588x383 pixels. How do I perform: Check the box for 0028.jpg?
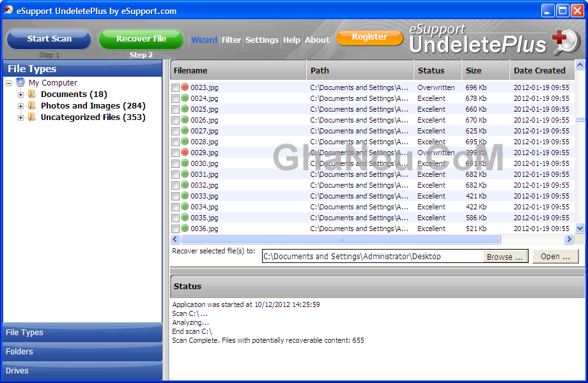(x=175, y=142)
